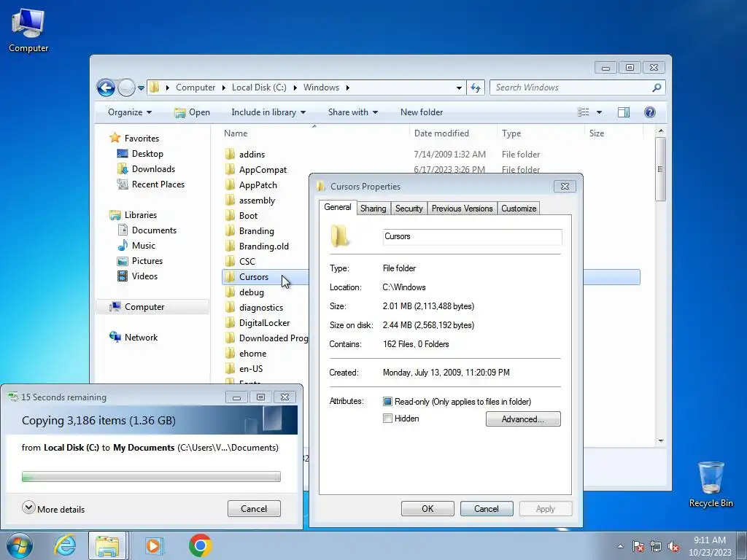
Task: Click the Cursors folder name field
Action: pyautogui.click(x=472, y=237)
